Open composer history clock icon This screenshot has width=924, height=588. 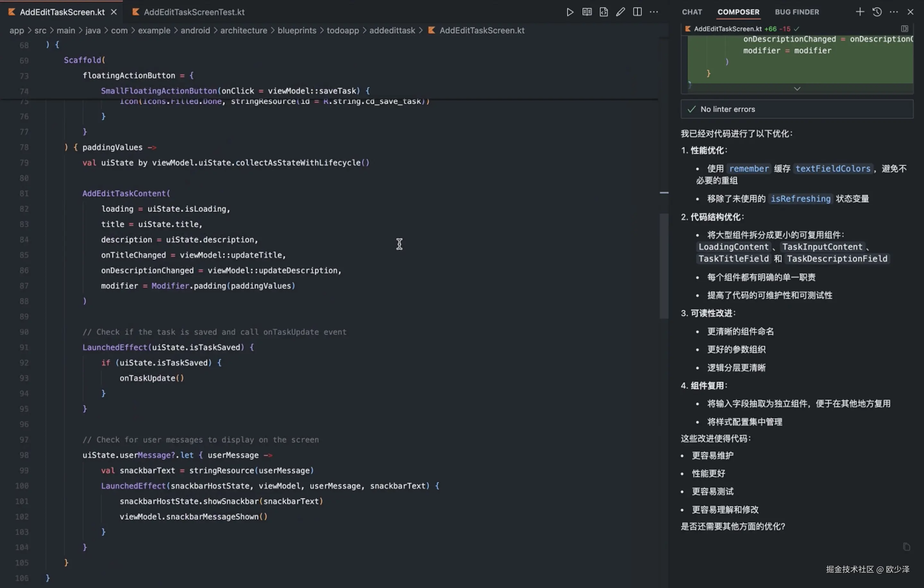click(x=877, y=12)
